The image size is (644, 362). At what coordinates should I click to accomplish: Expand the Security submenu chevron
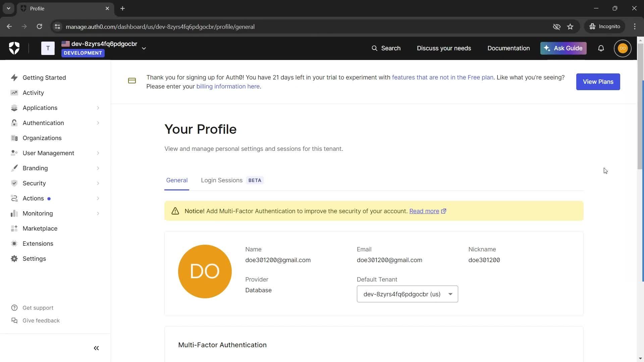pos(98,183)
